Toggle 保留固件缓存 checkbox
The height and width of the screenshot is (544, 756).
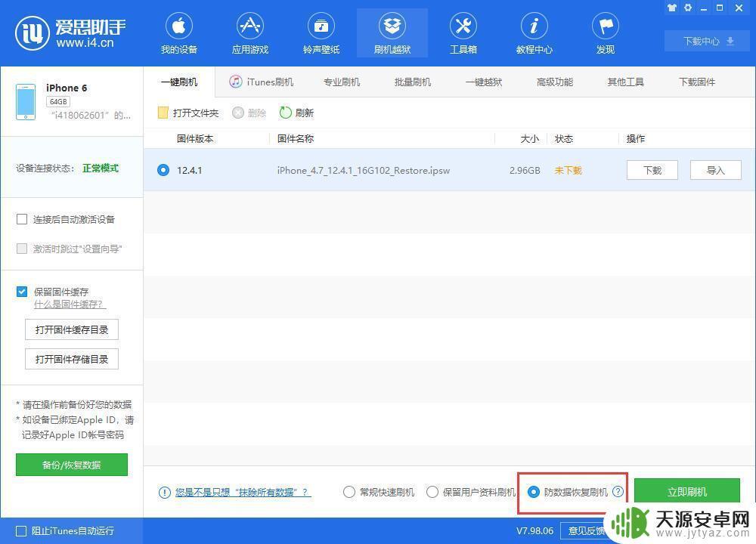[22, 292]
